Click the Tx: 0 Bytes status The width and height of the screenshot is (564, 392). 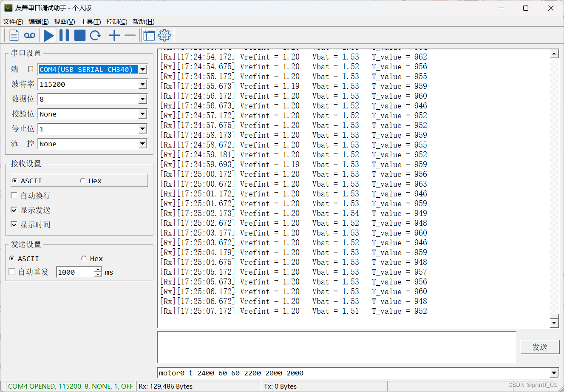[x=281, y=386]
